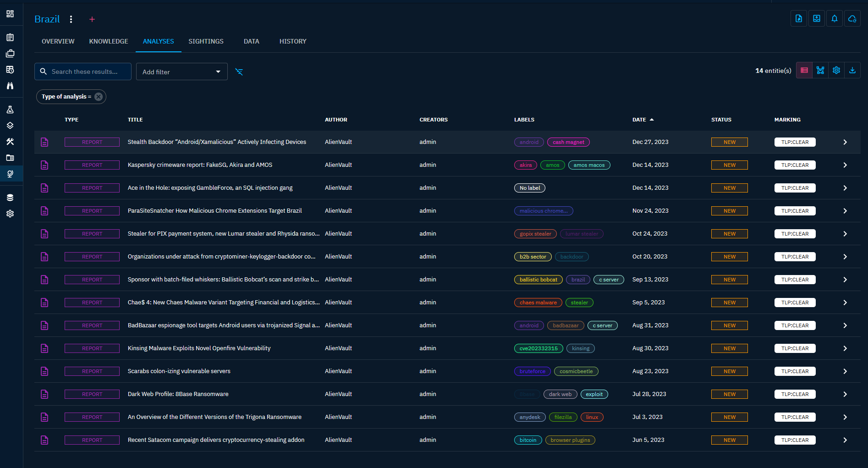
Task: Switch to list view mode
Action: 804,70
